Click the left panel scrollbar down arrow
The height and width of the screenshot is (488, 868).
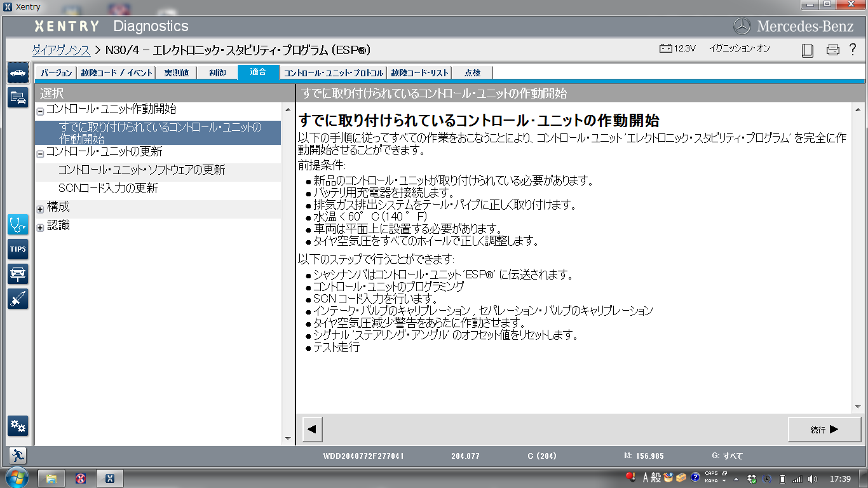pyautogui.click(x=287, y=438)
